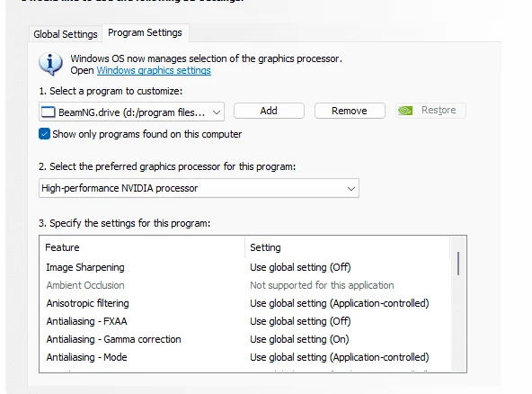532x394 pixels.
Task: Open the BeamNG.drive program dropdown
Action: 131,112
